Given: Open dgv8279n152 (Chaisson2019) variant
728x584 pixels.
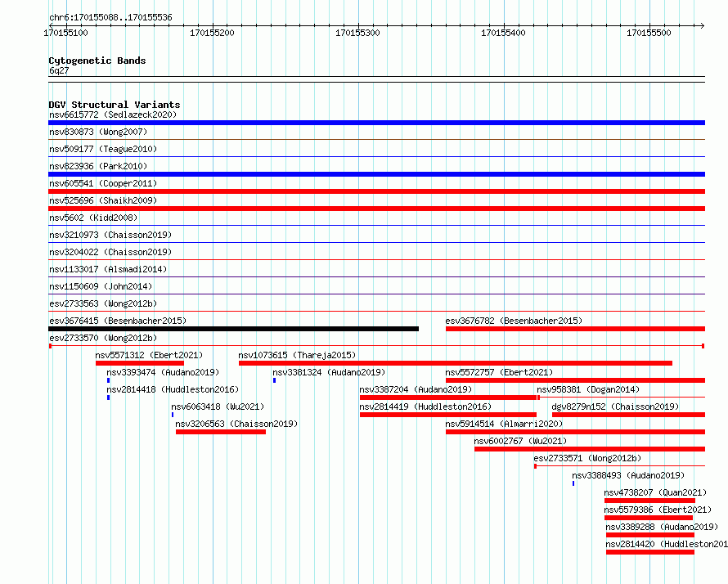Looking at the screenshot, I should [x=615, y=407].
